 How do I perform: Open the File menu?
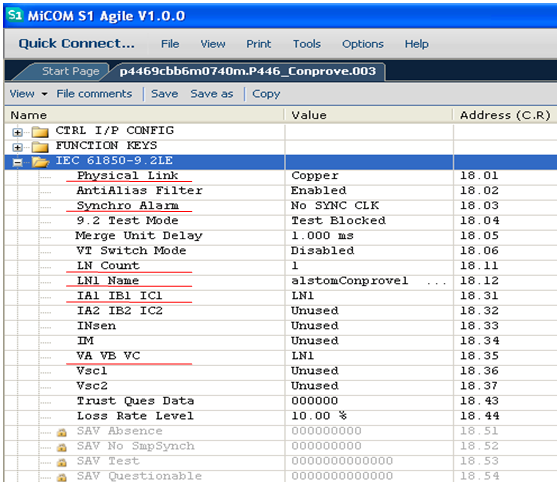coord(170,44)
